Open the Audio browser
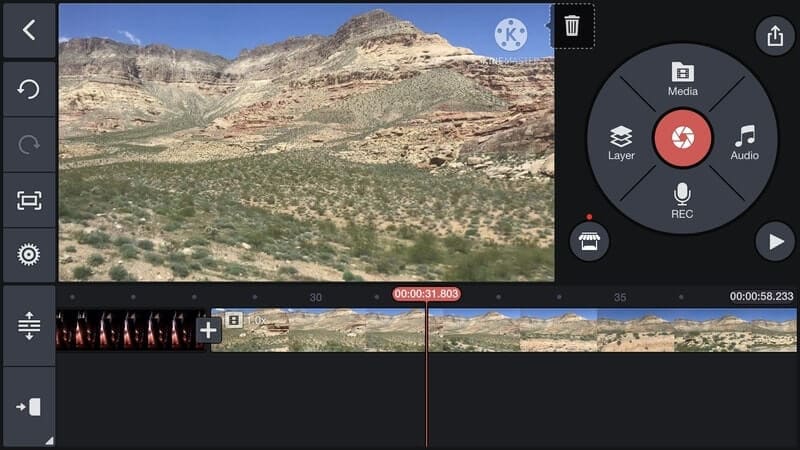 pyautogui.click(x=744, y=143)
